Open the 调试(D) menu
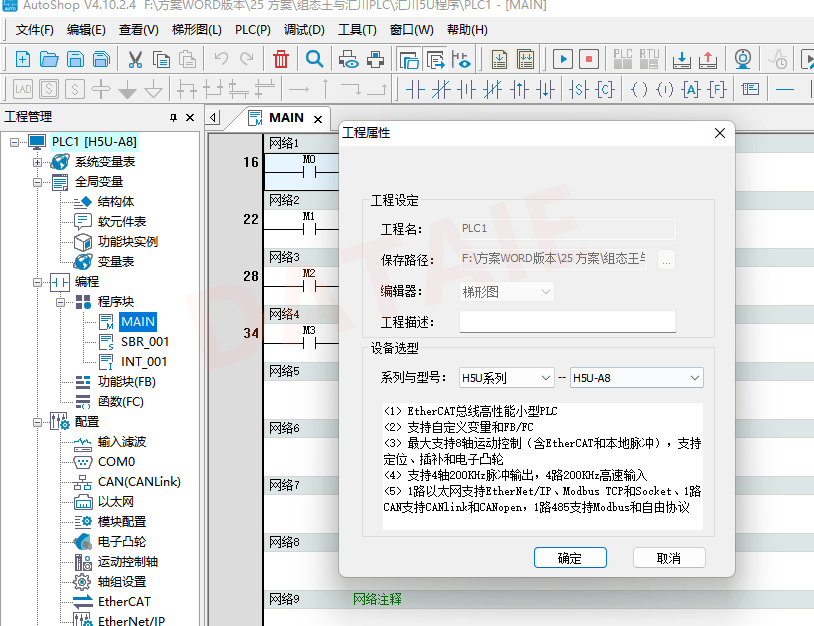The image size is (814, 626). [x=304, y=30]
